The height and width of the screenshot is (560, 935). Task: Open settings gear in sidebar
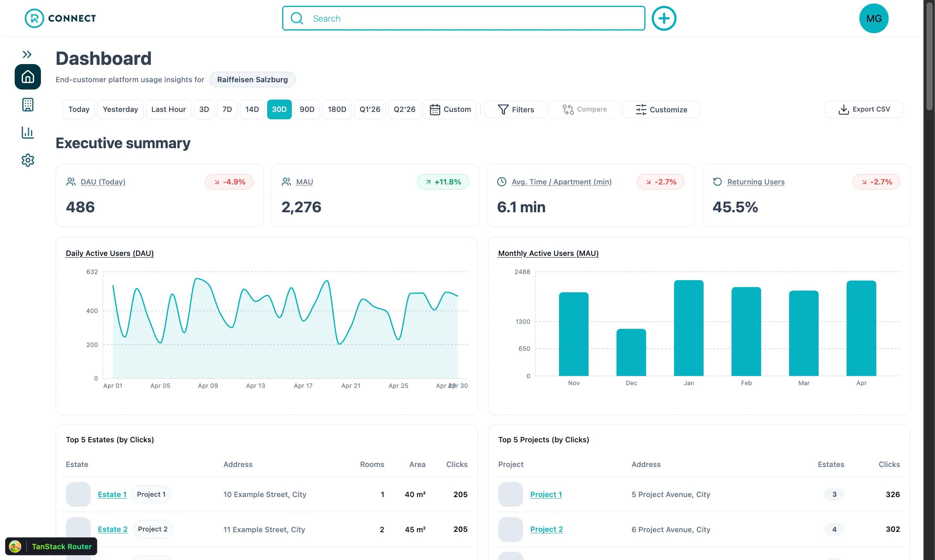tap(28, 160)
